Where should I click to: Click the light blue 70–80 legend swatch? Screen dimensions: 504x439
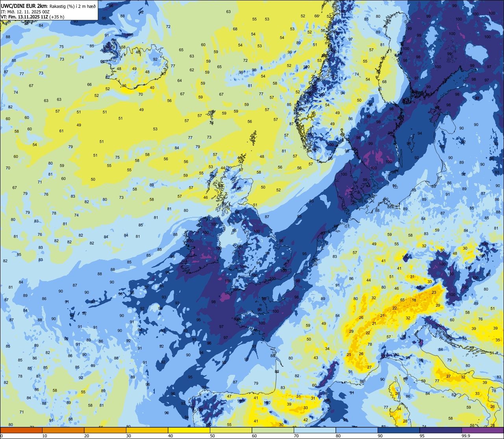(x=315, y=430)
